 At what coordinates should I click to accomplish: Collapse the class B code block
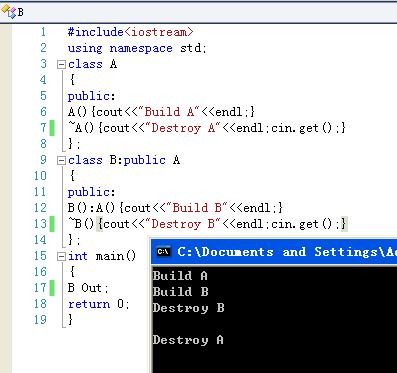pyautogui.click(x=61, y=161)
